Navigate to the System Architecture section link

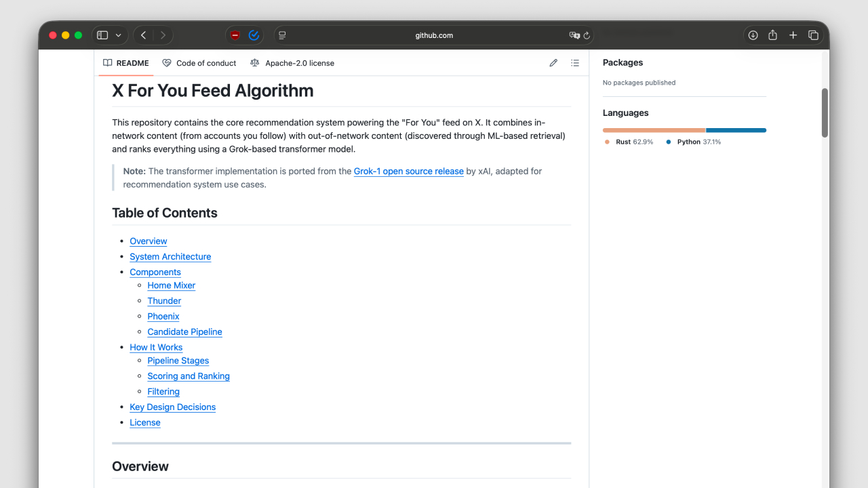[x=170, y=256]
